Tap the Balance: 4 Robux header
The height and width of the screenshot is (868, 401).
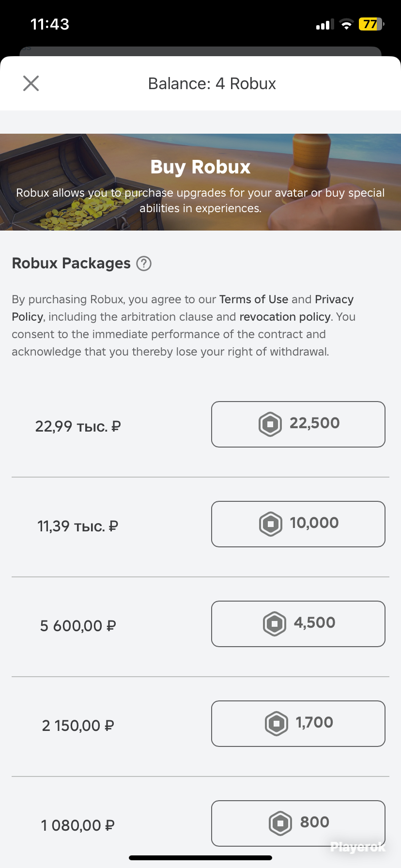point(212,84)
